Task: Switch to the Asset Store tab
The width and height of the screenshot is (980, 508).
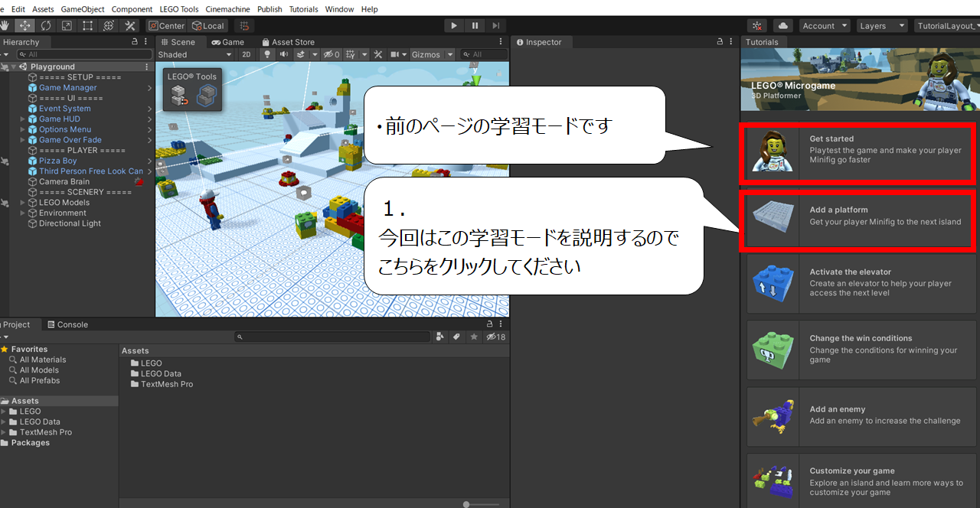Action: [x=288, y=42]
